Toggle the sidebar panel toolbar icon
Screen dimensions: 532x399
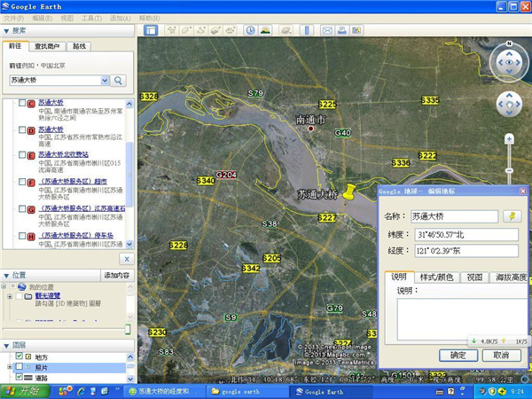coord(151,30)
